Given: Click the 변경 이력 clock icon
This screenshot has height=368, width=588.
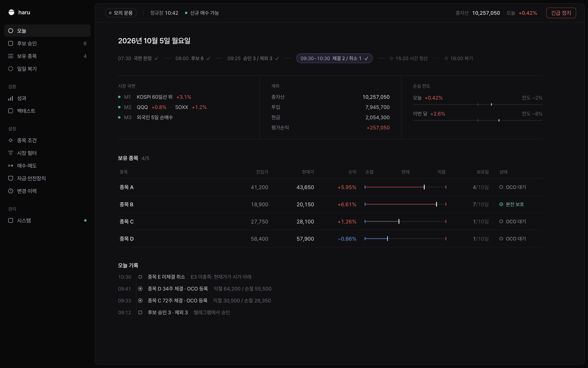Looking at the screenshot, I should click(x=10, y=191).
